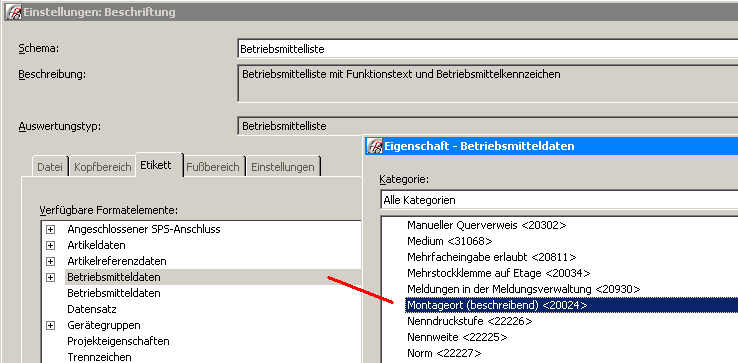Expand the Artikelreferenzdaten node

pos(50,261)
